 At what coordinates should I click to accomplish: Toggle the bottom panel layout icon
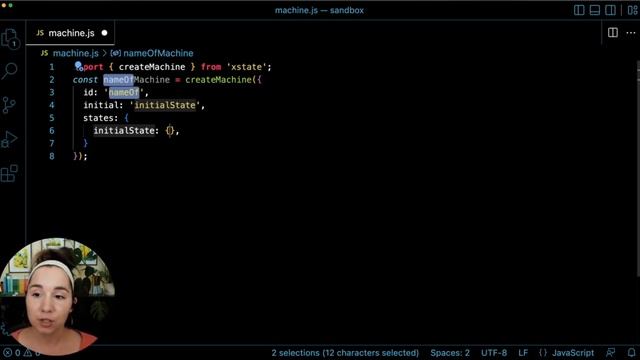[595, 10]
